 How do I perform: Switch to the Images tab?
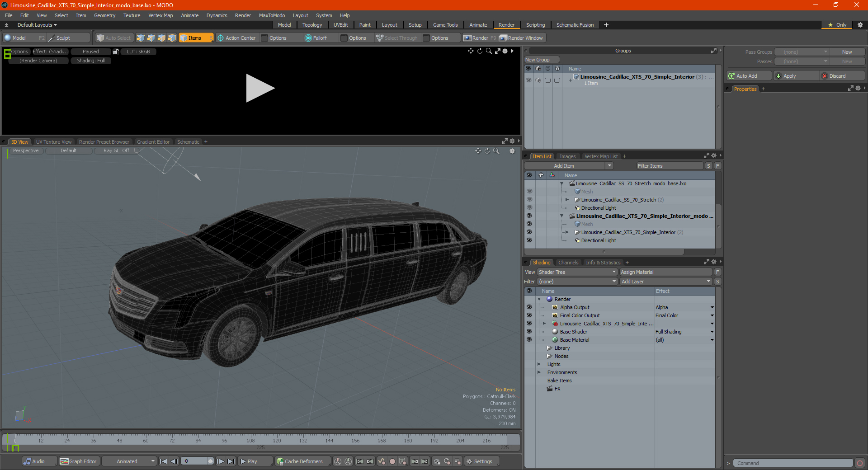point(567,156)
